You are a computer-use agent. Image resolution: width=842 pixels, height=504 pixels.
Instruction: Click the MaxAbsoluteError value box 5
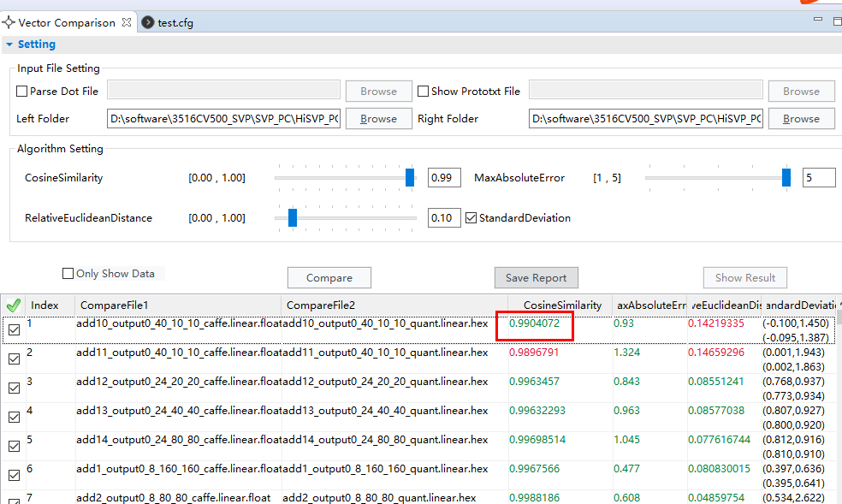(819, 178)
